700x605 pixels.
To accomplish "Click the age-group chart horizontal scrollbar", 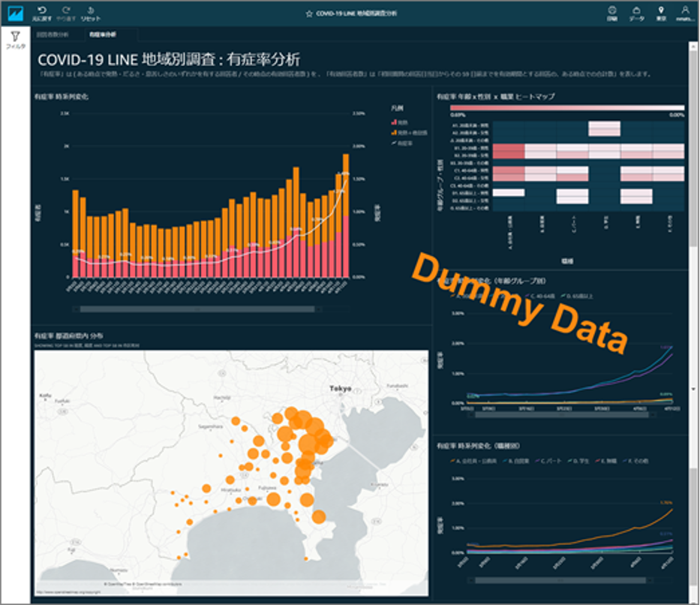I will [562, 415].
